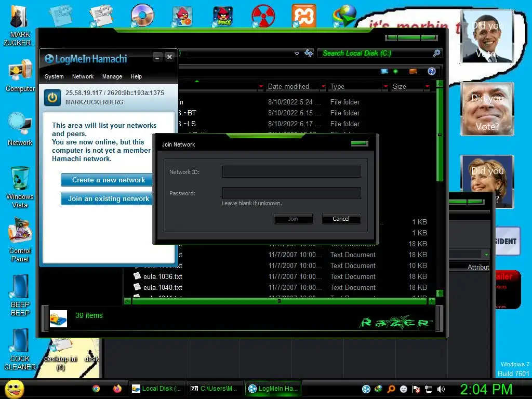Screen dimensions: 532x399
Task: Click the Explorer horizontal scrollbar
Action: click(x=279, y=301)
